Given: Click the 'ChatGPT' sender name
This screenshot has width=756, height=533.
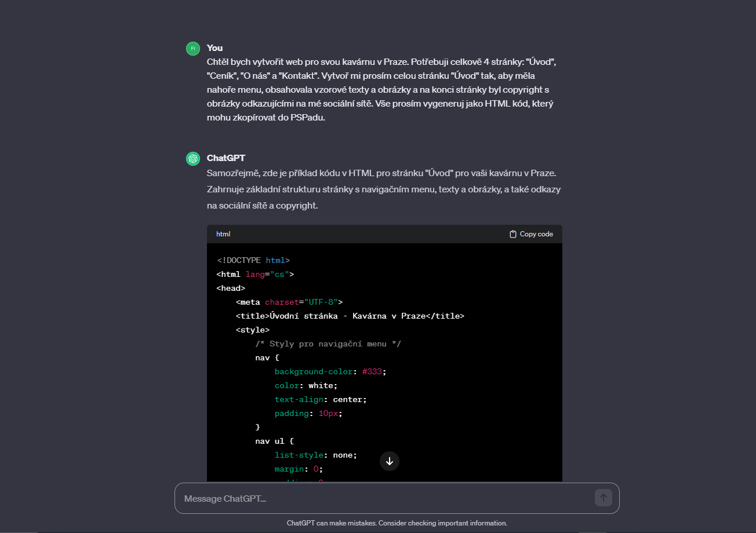Looking at the screenshot, I should coord(226,158).
